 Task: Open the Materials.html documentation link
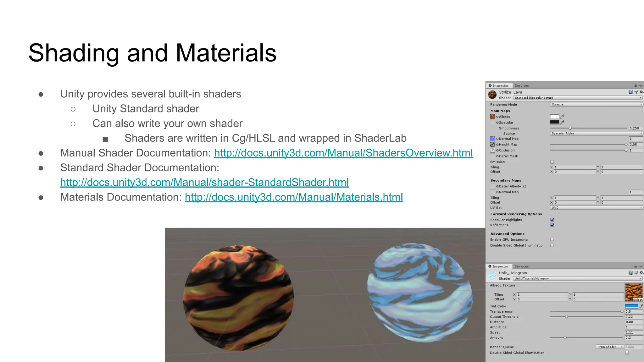pyautogui.click(x=294, y=197)
